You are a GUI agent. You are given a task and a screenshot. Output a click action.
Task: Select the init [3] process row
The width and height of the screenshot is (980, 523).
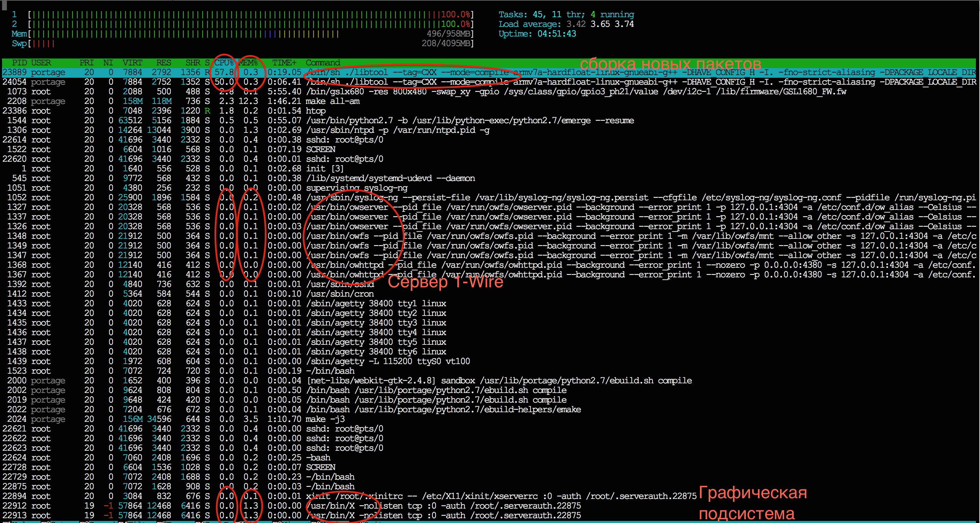click(324, 169)
